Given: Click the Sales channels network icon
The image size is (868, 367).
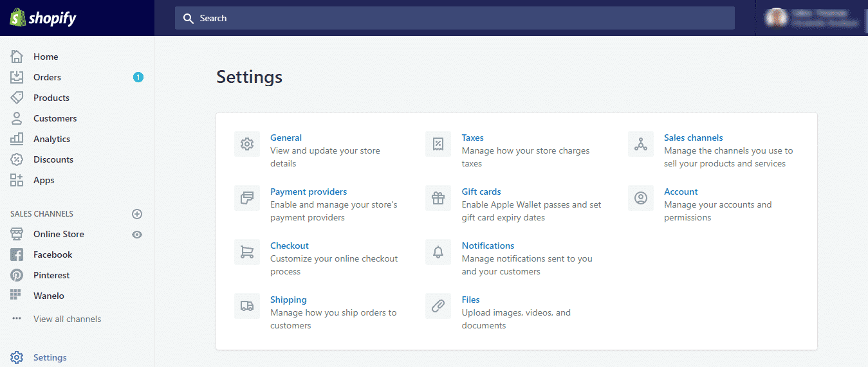Looking at the screenshot, I should [641, 144].
